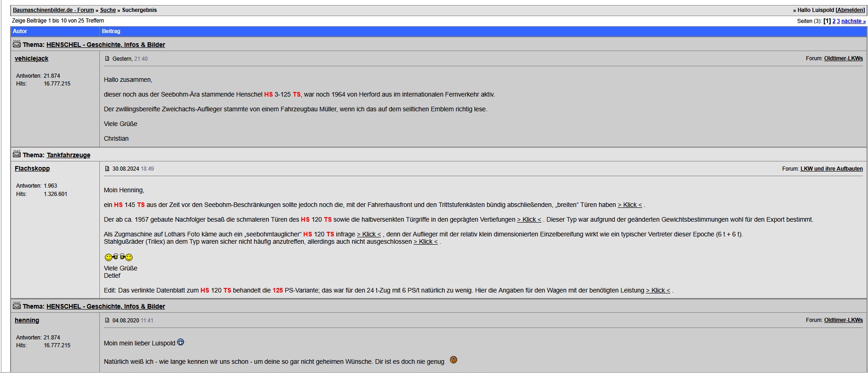Click the post icon next to 04.08.2020 11:41
This screenshot has width=868, height=373.
coord(107,321)
